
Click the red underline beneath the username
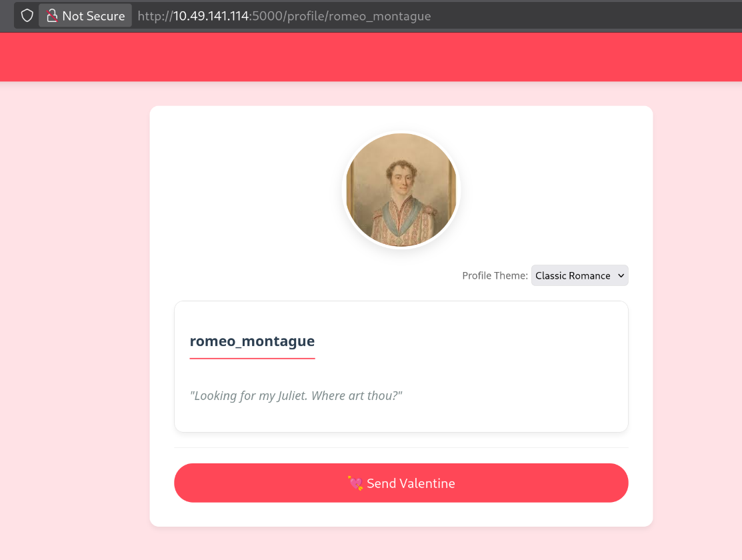coord(252,359)
